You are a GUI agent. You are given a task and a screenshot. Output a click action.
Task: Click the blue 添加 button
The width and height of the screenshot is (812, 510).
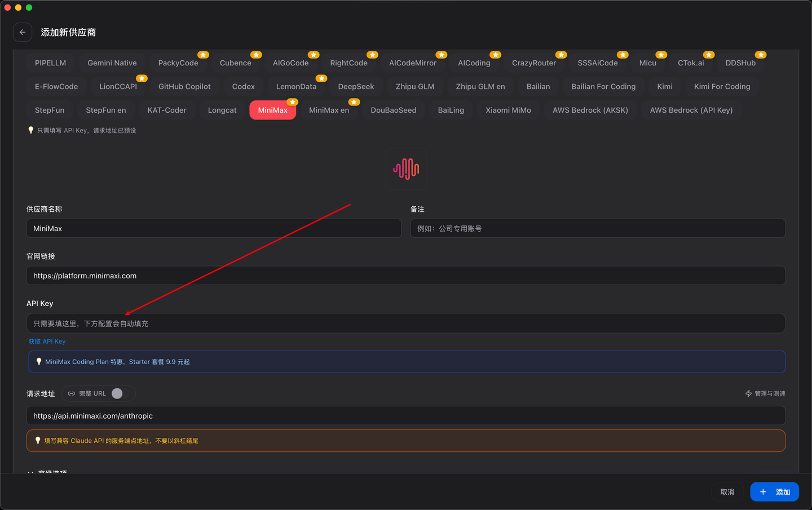tap(774, 492)
